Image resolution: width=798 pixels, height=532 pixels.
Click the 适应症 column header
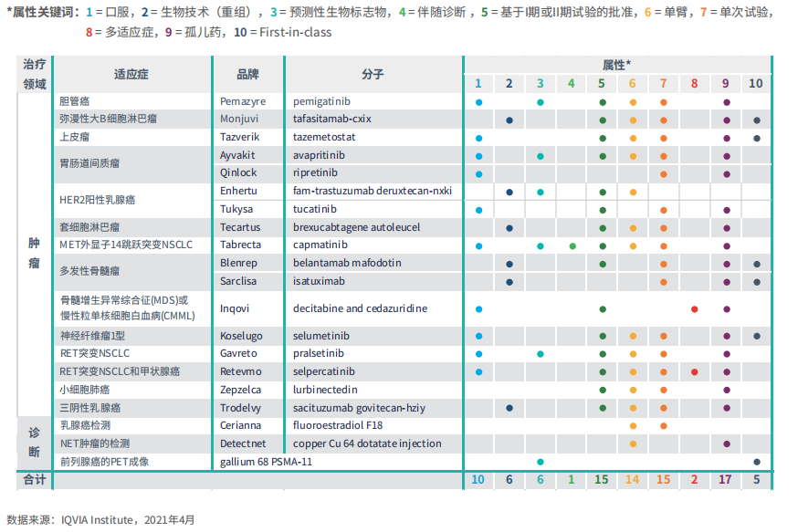(x=131, y=74)
